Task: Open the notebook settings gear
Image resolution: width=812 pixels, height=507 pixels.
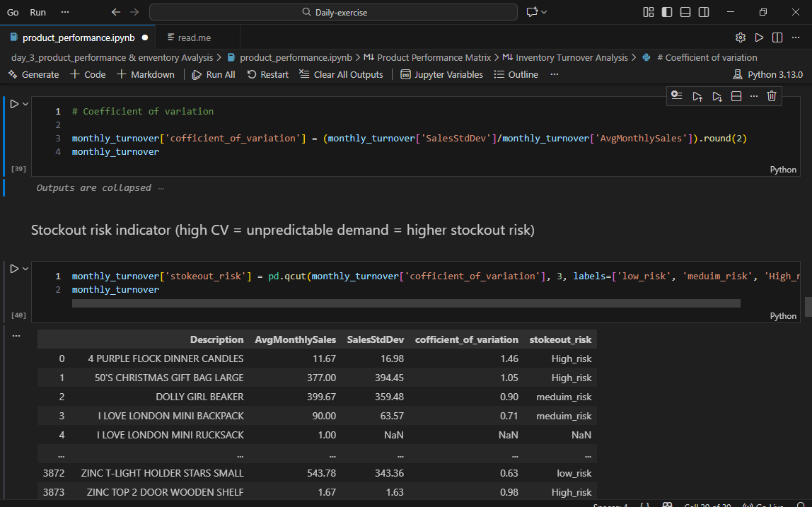Action: 740,37
